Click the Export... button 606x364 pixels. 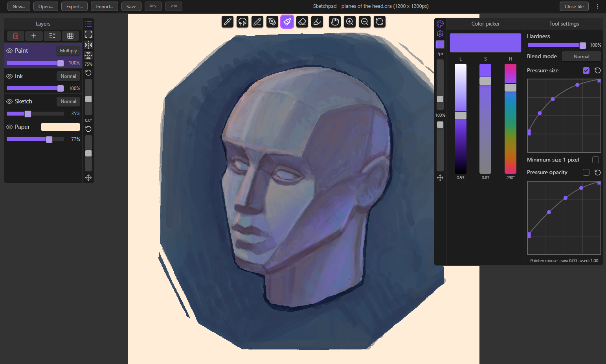point(75,6)
